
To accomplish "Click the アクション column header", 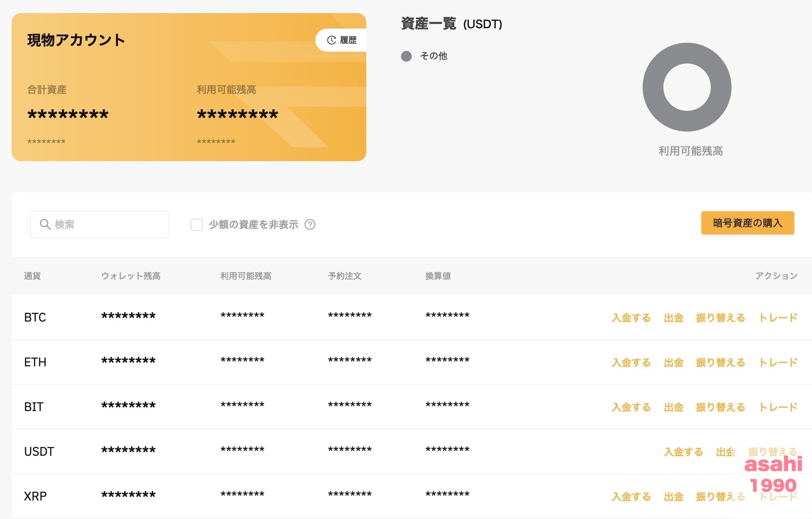I will pos(776,276).
